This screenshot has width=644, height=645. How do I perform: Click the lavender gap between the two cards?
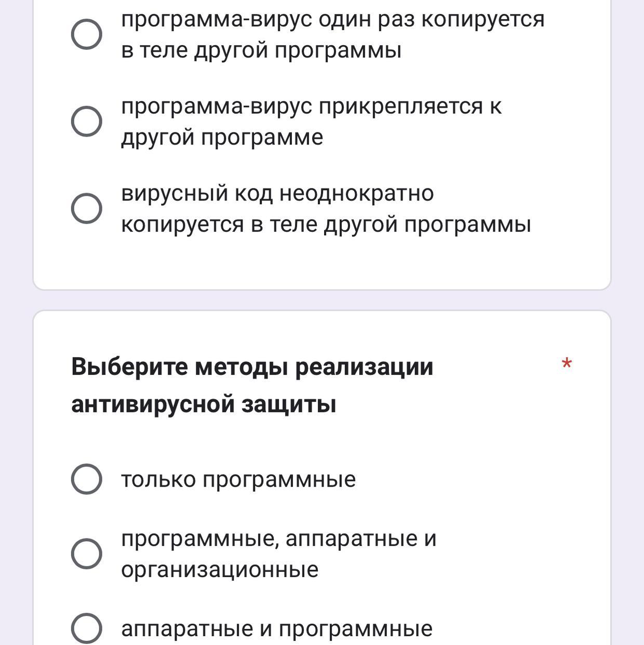tap(322, 300)
